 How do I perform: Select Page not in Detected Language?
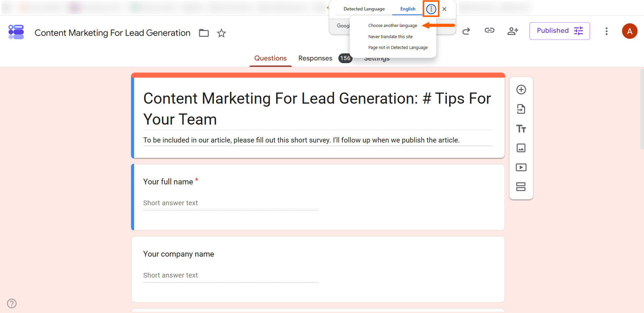398,48
